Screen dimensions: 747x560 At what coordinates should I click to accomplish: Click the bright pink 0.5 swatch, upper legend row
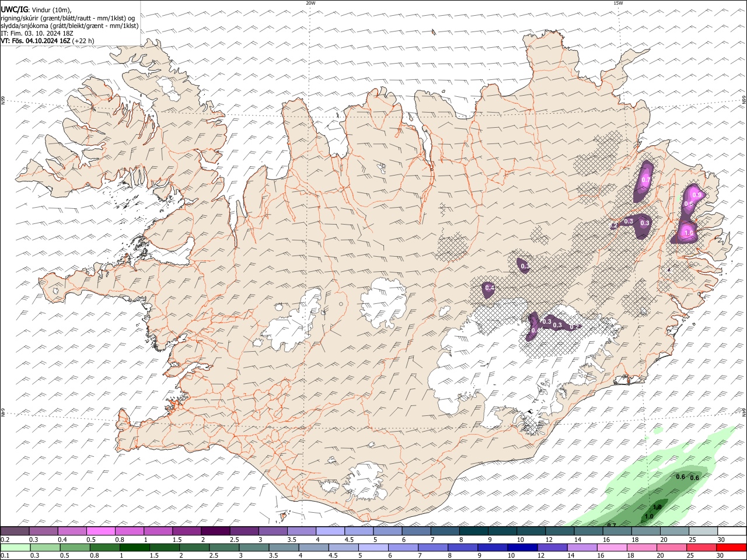(100, 531)
